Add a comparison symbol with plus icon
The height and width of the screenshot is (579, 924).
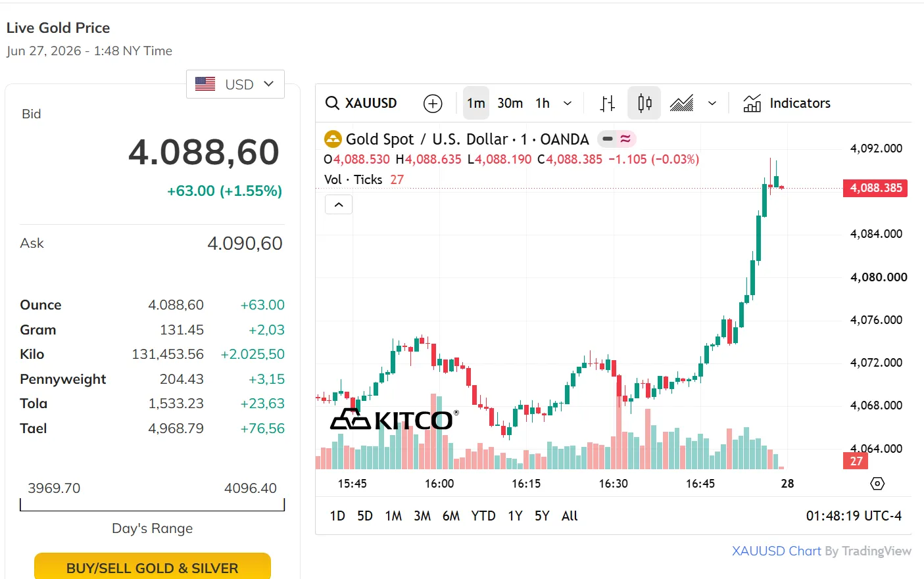click(x=433, y=103)
